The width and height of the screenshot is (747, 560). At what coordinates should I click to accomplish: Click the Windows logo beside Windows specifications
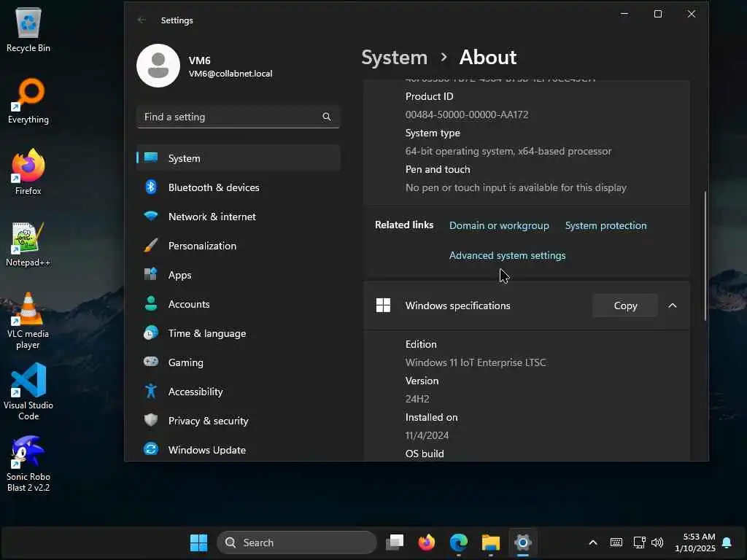point(383,306)
